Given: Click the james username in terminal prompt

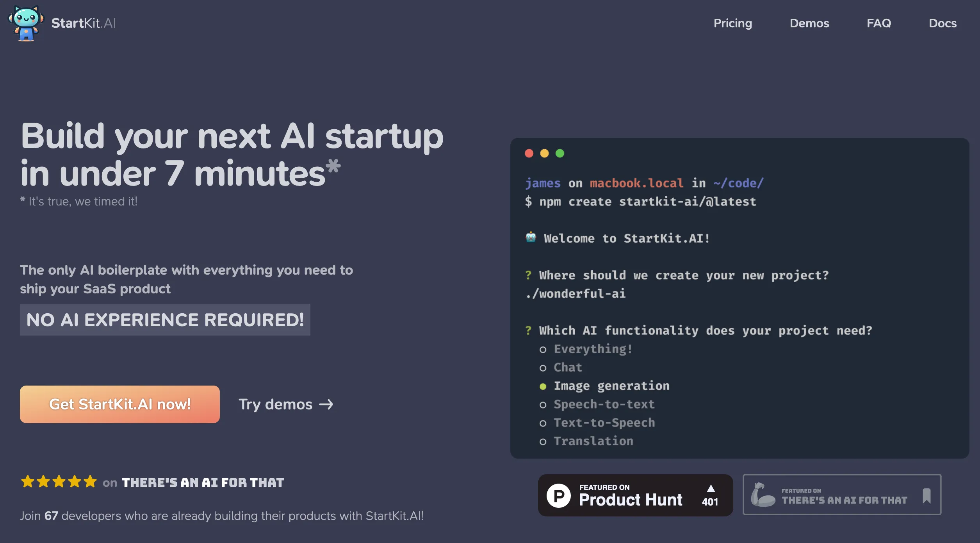Looking at the screenshot, I should click(543, 183).
